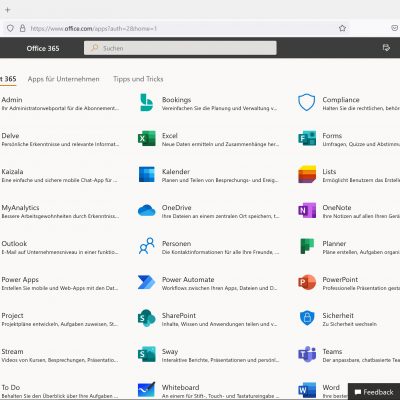The image size is (400, 400).
Task: Open the OneDrive cloud icon
Action: click(x=147, y=210)
